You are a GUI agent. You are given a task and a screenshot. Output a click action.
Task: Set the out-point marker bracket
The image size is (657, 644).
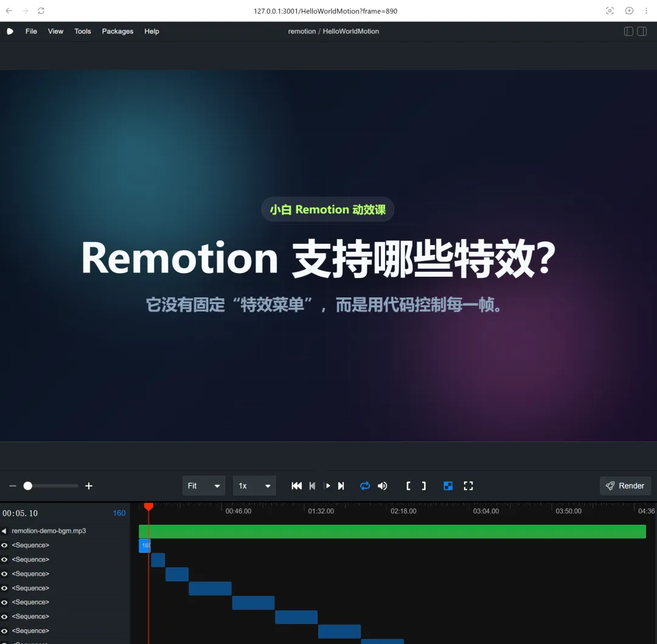tap(423, 486)
